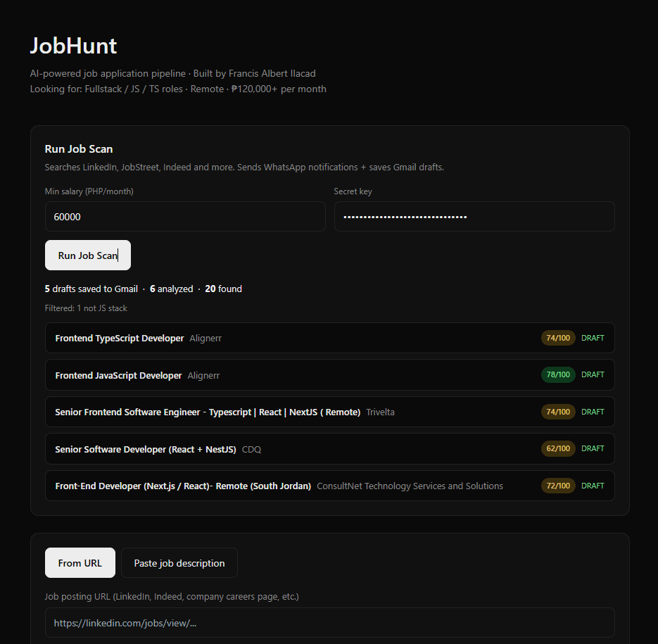
Task: Open the Front-End Developer South Jordan row
Action: [x=330, y=486]
